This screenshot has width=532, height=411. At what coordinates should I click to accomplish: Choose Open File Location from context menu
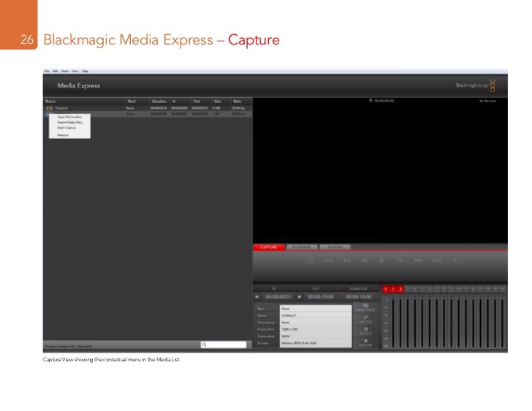coord(69,117)
